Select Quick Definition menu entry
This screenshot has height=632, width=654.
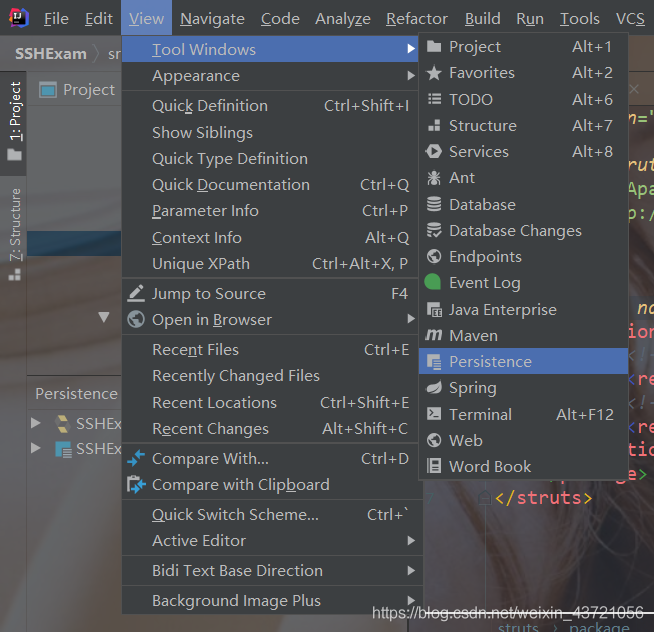[270, 106]
